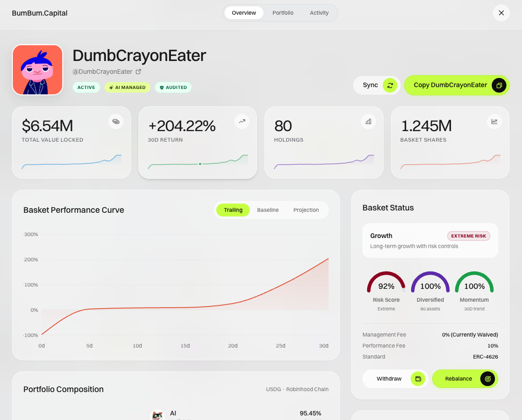
Task: Click the 0% (Currently Waived) fee value
Action: tap(470, 335)
